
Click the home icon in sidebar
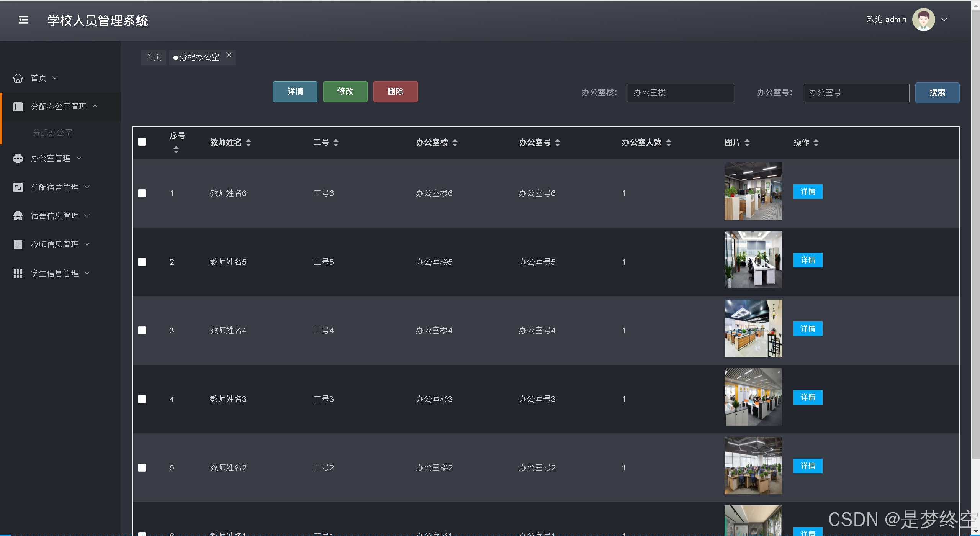(18, 78)
